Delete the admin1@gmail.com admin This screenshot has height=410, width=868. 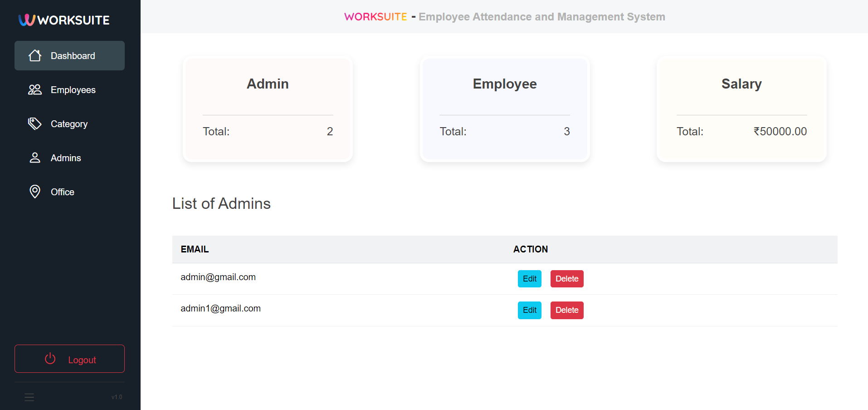[567, 310]
